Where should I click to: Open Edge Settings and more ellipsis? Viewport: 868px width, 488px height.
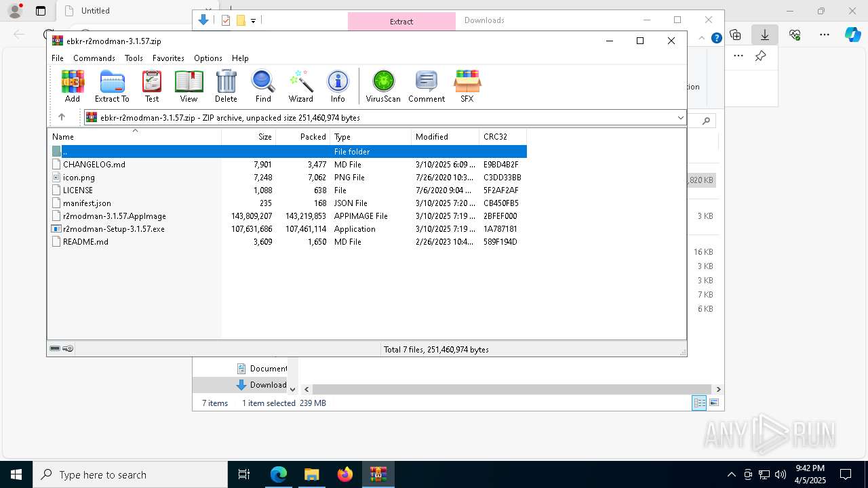click(x=825, y=35)
